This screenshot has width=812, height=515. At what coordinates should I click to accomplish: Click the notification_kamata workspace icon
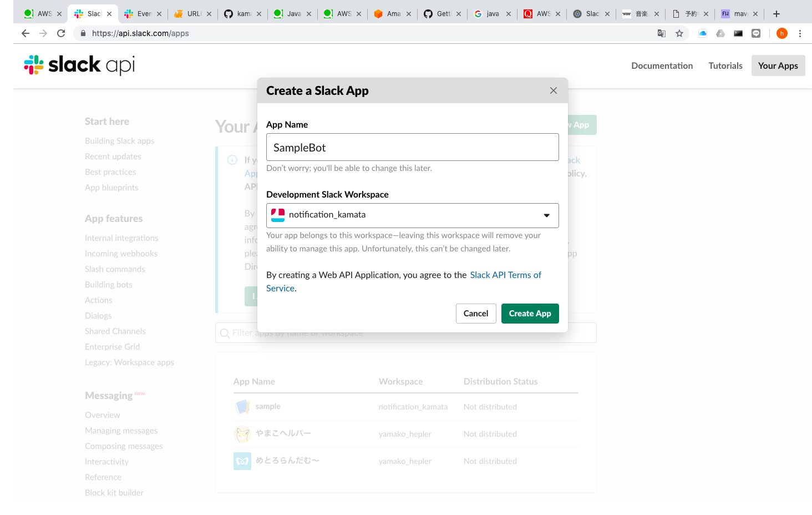(278, 215)
